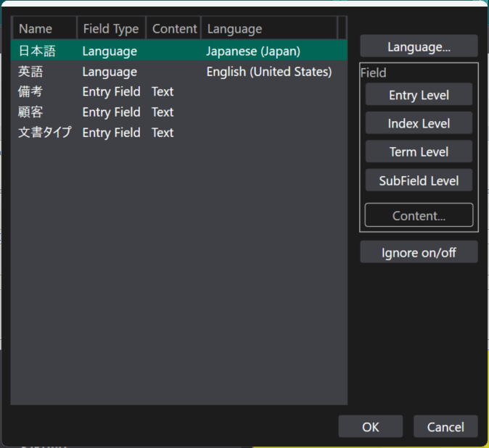Confirm with the OK button
Screen dimensions: 489x448
(370, 427)
